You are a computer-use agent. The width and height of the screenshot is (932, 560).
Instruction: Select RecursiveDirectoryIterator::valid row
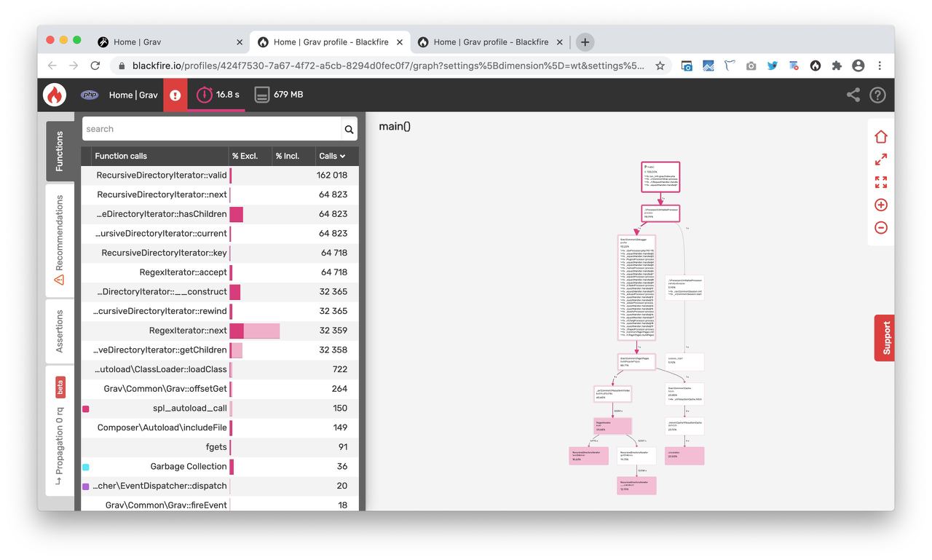[220, 175]
